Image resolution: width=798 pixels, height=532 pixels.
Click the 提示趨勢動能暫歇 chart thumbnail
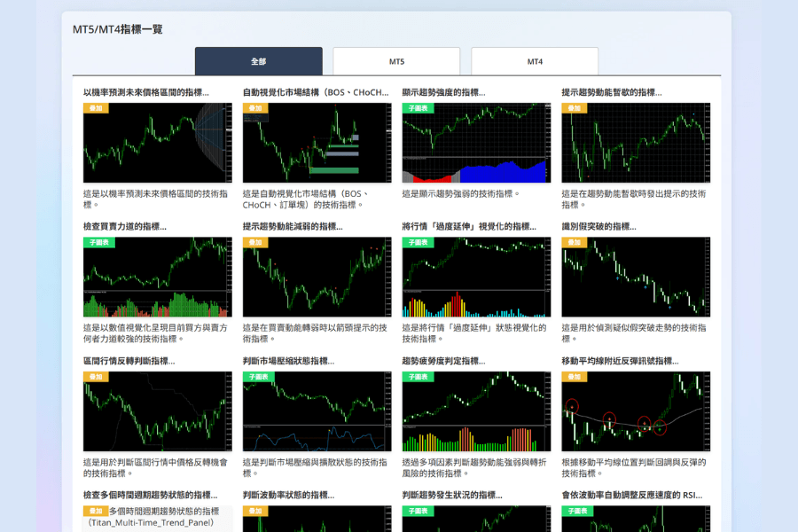[x=636, y=143]
